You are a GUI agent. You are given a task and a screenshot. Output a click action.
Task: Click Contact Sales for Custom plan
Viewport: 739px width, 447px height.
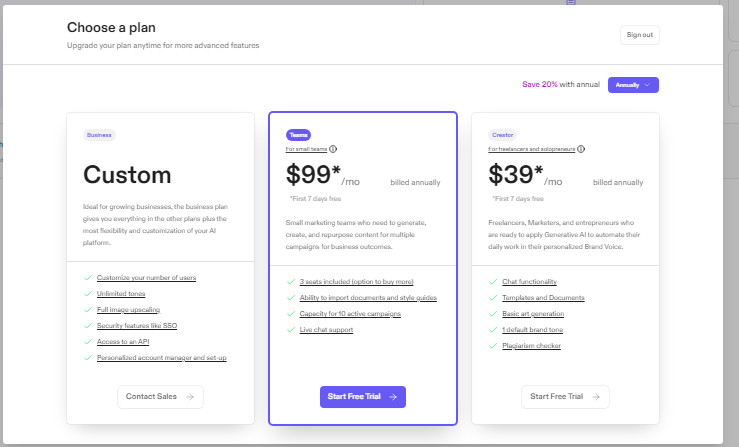[x=160, y=397]
